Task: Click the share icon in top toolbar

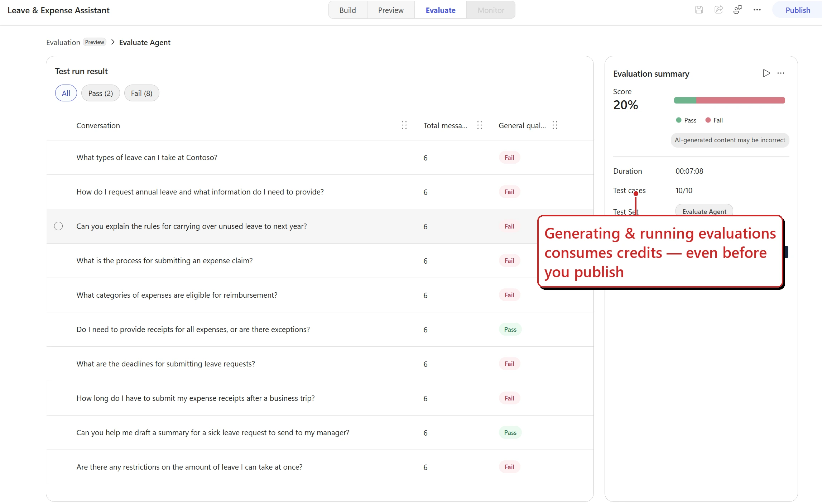Action: coord(718,10)
